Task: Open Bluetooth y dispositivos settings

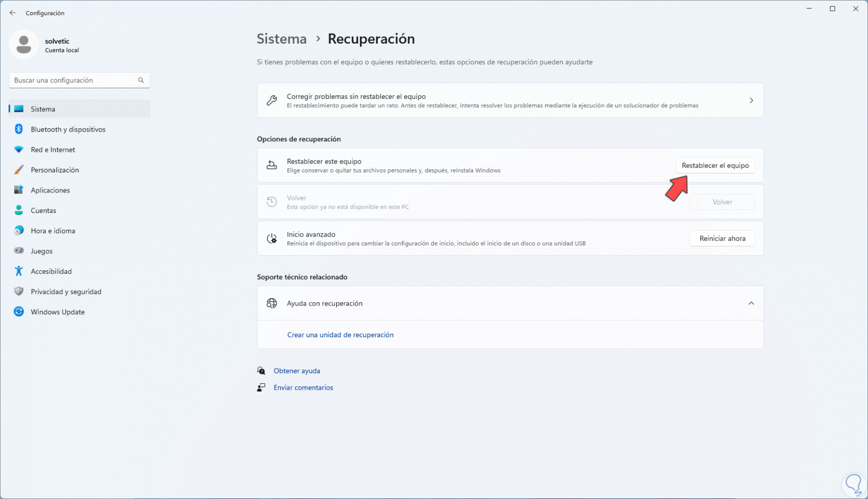Action: [80, 129]
